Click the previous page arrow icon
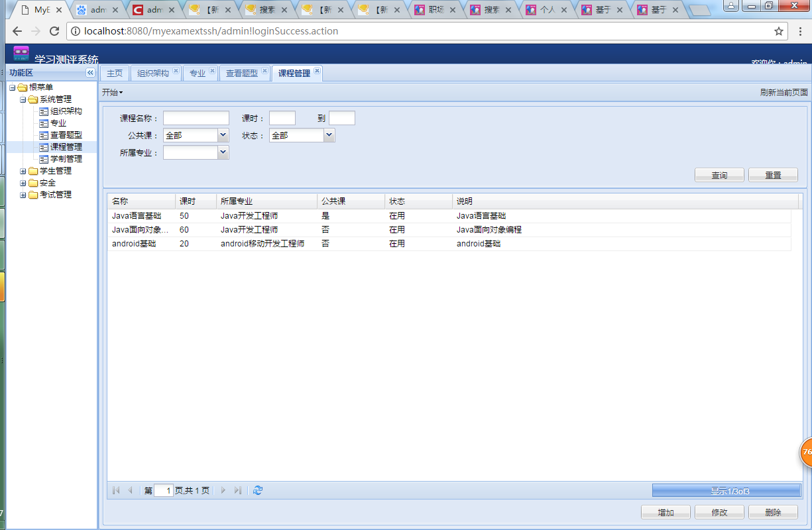 tap(130, 490)
